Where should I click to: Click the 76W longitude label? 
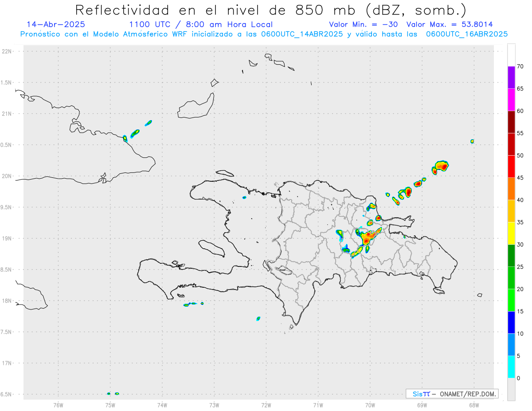[x=58, y=405]
